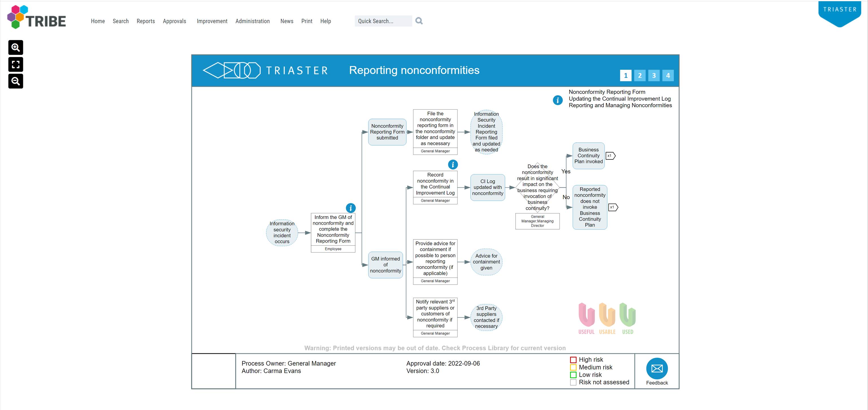
Task: Click the TRIBE logo
Action: [36, 18]
